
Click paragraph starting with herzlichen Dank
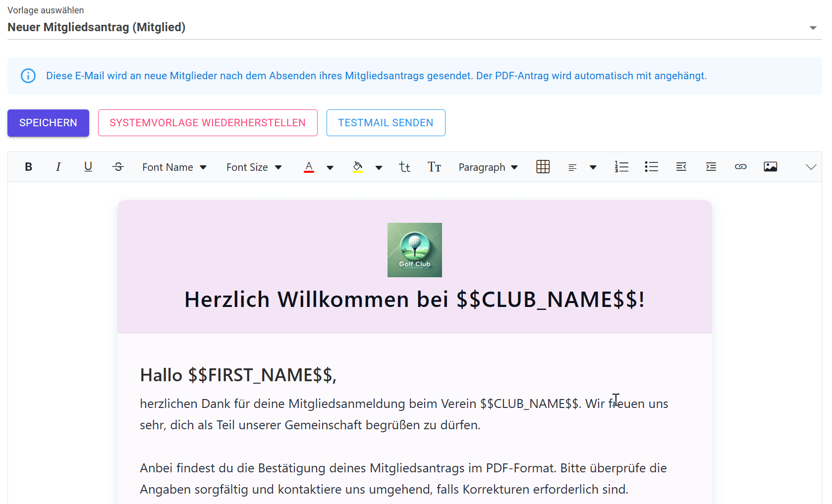(404, 414)
